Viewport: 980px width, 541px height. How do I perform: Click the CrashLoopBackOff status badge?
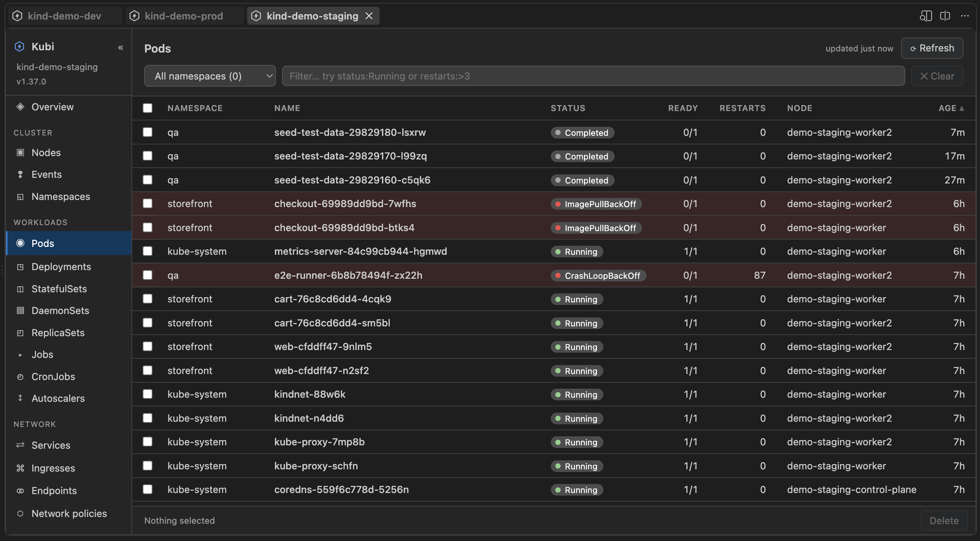(x=598, y=276)
